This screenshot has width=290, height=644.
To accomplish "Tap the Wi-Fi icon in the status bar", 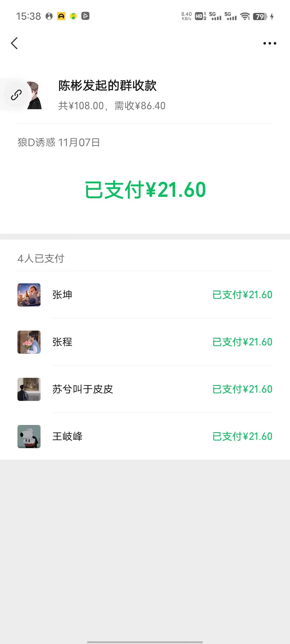I will tap(245, 16).
